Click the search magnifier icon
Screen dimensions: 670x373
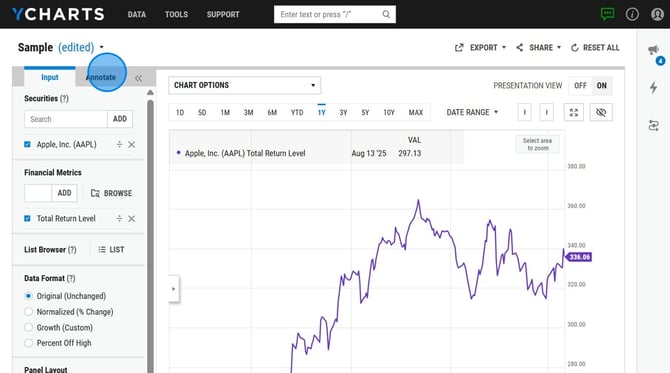click(386, 14)
